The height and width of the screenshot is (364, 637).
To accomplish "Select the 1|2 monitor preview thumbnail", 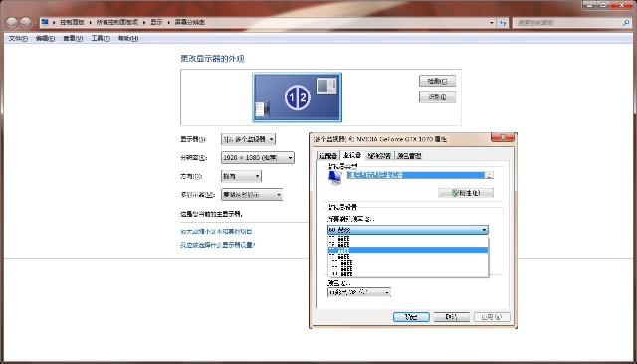I will [x=297, y=97].
